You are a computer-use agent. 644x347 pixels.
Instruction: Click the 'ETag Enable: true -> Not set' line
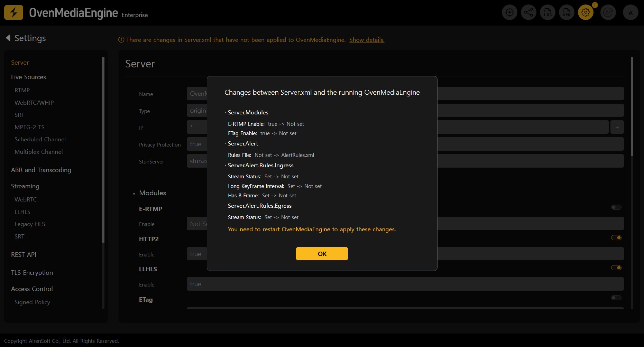[x=262, y=133]
